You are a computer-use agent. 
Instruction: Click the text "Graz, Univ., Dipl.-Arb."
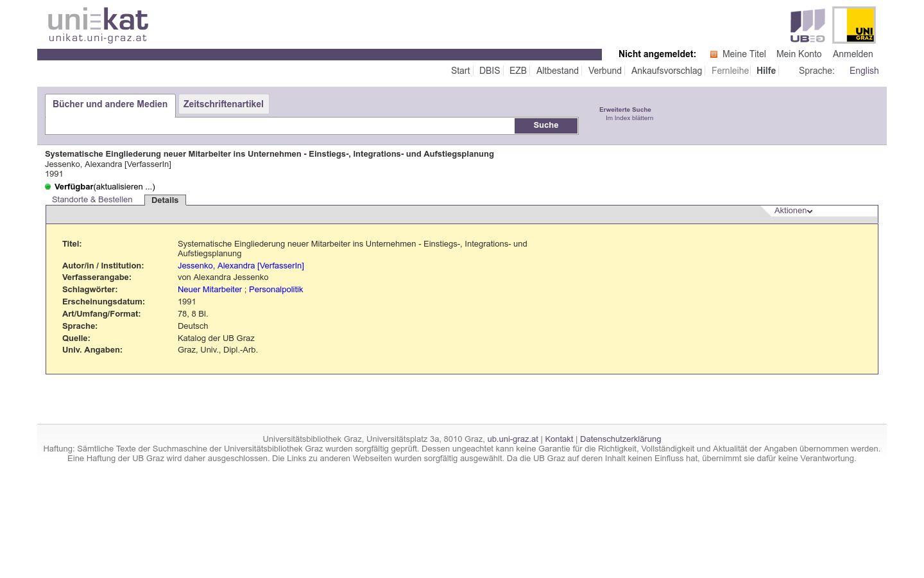218,350
